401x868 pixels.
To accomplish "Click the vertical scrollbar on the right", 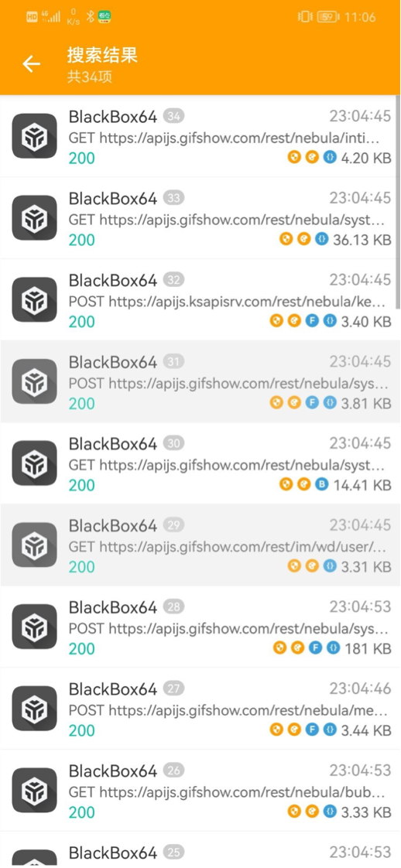I will coord(398,202).
